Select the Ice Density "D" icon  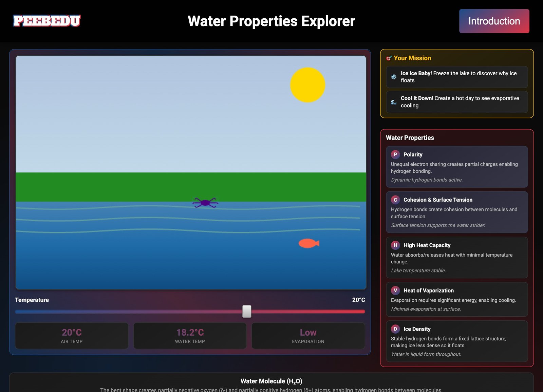tap(395, 329)
